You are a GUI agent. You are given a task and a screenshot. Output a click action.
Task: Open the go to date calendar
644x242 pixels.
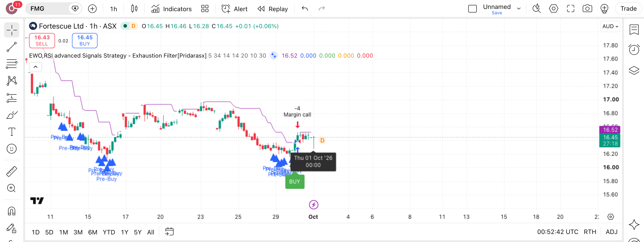[x=169, y=232]
